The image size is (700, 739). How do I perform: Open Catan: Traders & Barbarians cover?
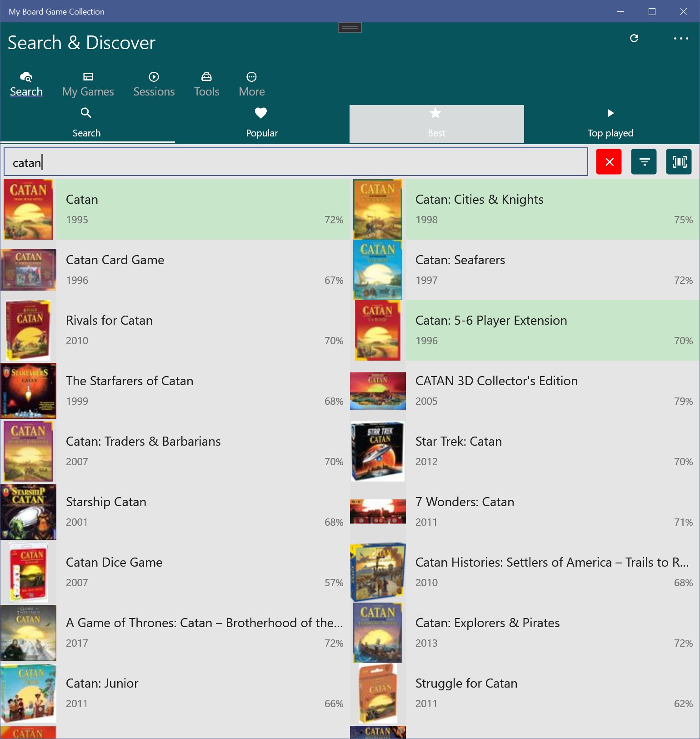point(28,451)
